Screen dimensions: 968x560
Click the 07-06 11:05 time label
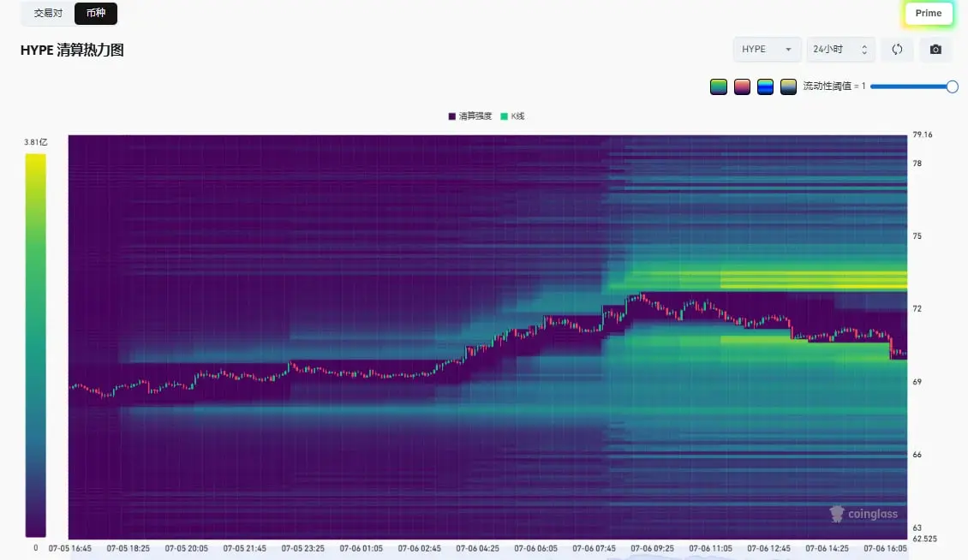(710, 548)
